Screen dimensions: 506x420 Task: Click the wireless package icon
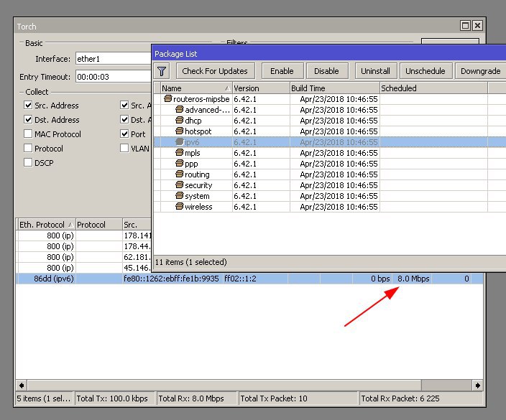[180, 206]
